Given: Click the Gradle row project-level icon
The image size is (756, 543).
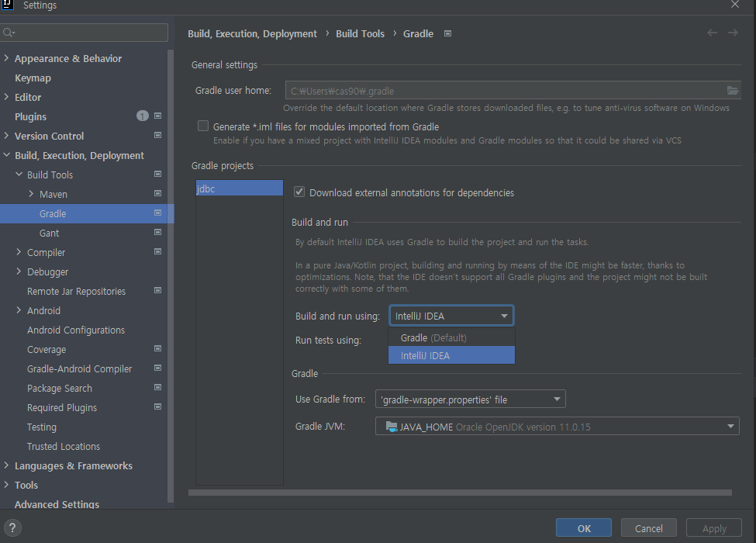Looking at the screenshot, I should click(157, 213).
